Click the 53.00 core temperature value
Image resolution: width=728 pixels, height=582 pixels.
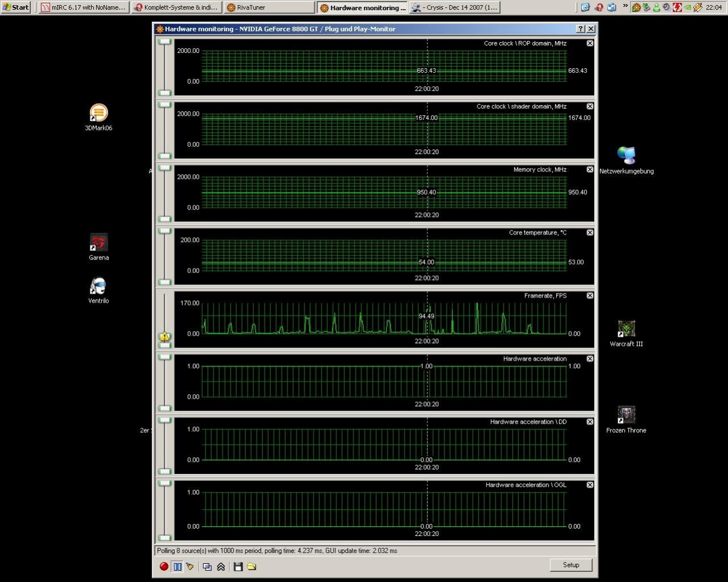(x=576, y=262)
